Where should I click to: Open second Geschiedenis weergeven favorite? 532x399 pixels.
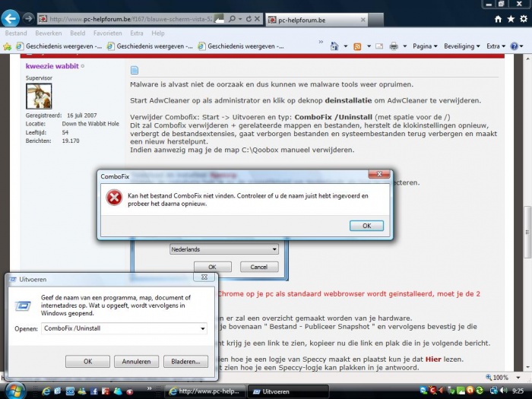[x=150, y=46]
